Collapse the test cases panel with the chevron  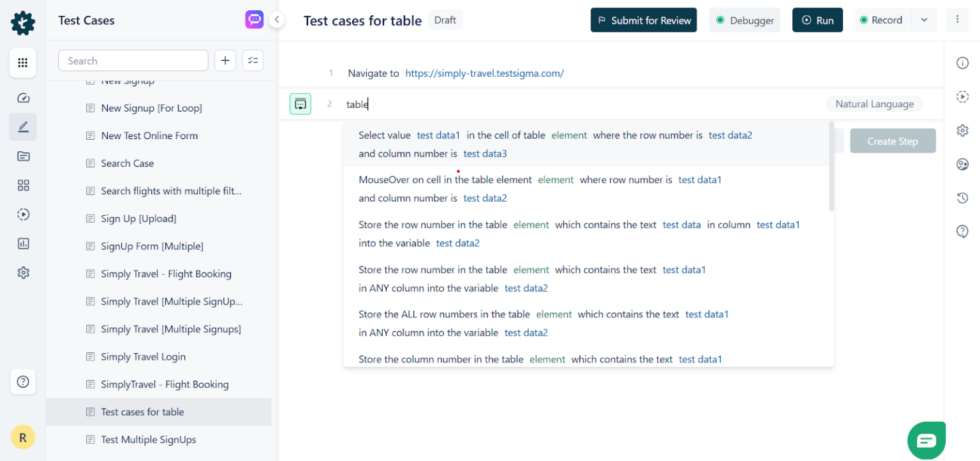(x=277, y=19)
